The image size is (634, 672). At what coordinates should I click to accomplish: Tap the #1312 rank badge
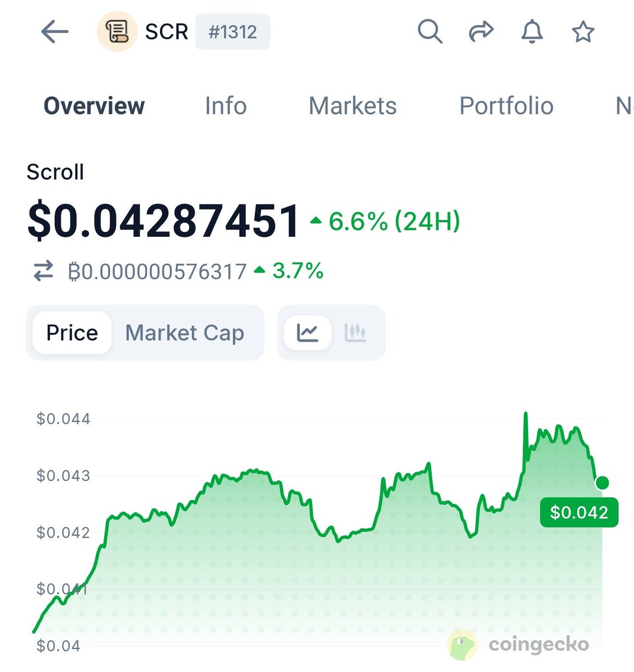pyautogui.click(x=232, y=32)
